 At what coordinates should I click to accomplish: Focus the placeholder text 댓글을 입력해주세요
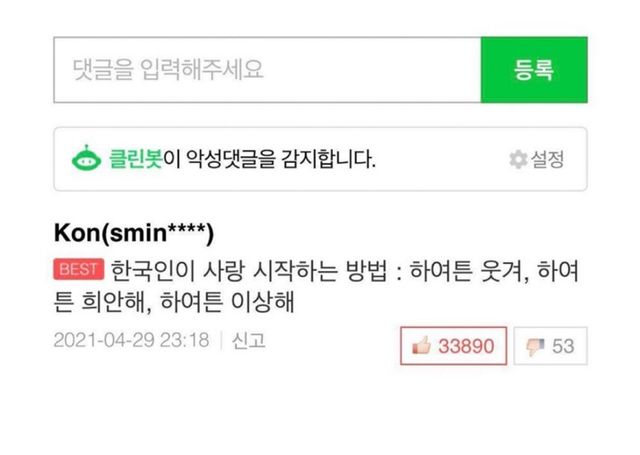(x=168, y=69)
